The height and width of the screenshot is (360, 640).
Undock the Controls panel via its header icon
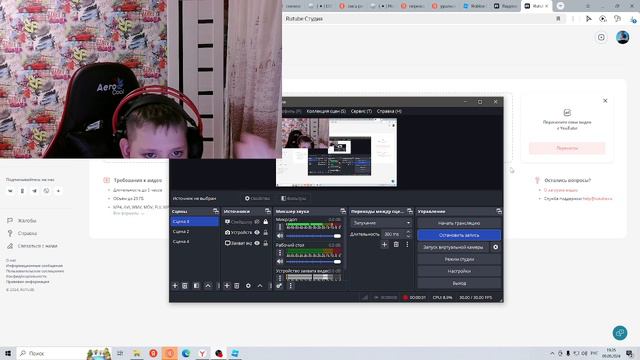tap(499, 211)
